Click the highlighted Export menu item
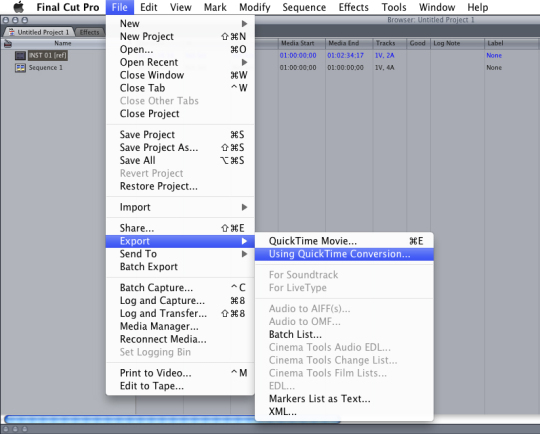This screenshot has width=540, height=434. coord(180,241)
